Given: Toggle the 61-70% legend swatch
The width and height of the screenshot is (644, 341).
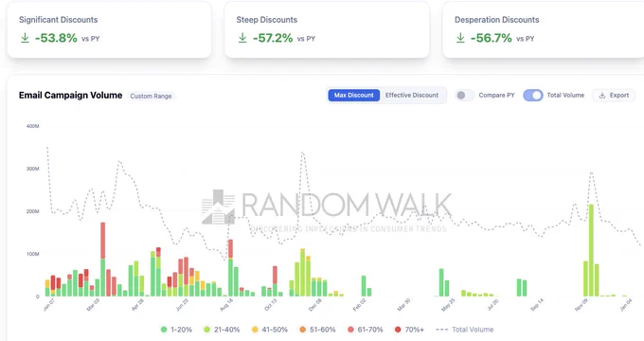Looking at the screenshot, I should click(350, 330).
